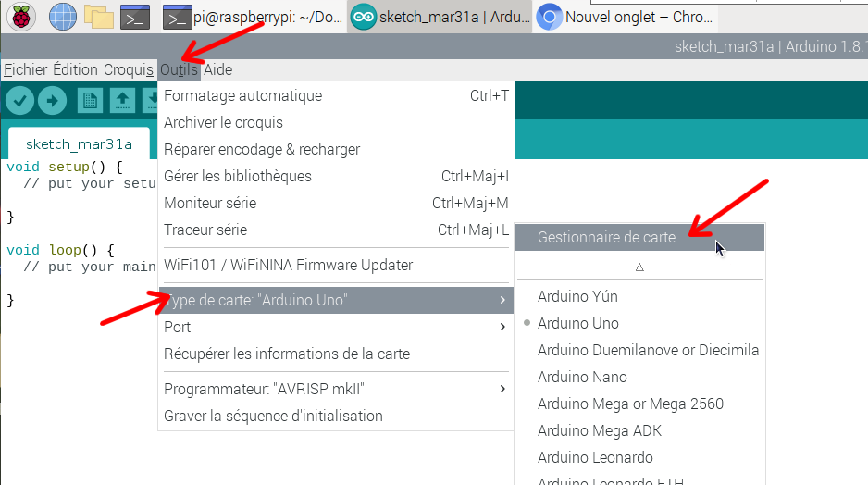Click the New sketch toolbar icon
This screenshot has width=868, height=485.
[90, 101]
